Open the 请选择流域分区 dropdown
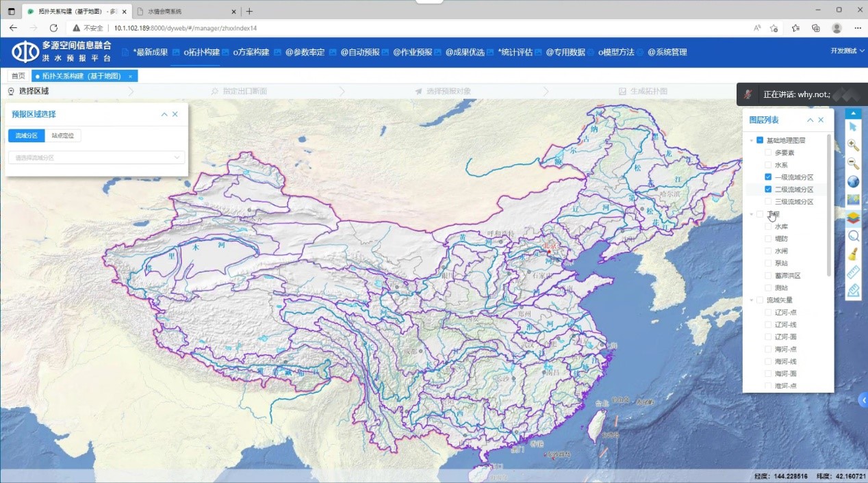Image resolution: width=868 pixels, height=483 pixels. tap(96, 157)
